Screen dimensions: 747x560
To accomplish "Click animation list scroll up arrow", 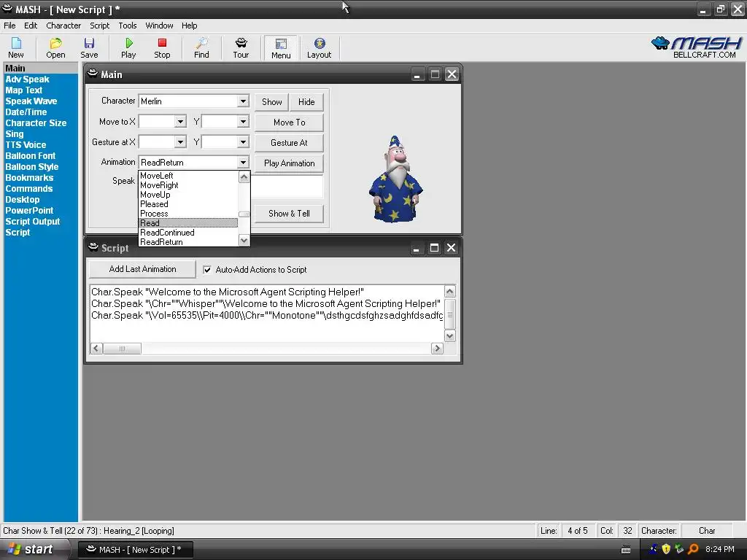I will click(244, 177).
